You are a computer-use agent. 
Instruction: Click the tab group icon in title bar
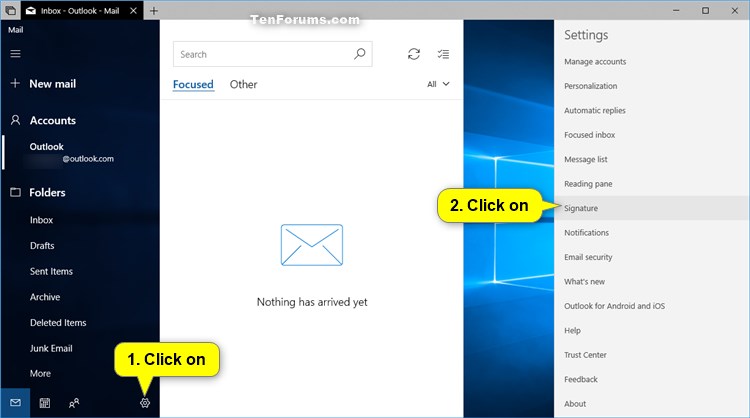(x=11, y=10)
